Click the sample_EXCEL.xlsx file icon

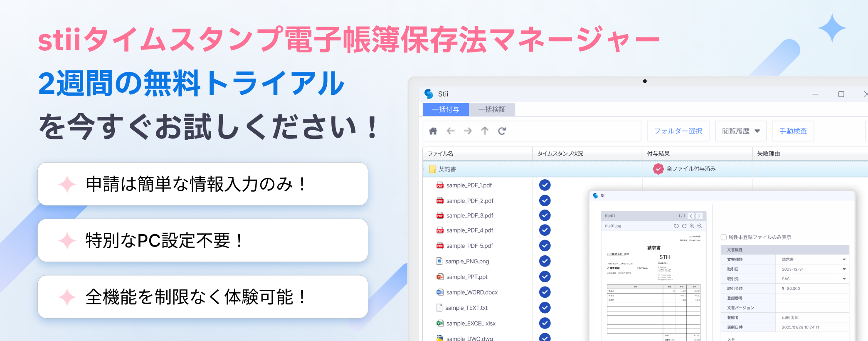[440, 323]
